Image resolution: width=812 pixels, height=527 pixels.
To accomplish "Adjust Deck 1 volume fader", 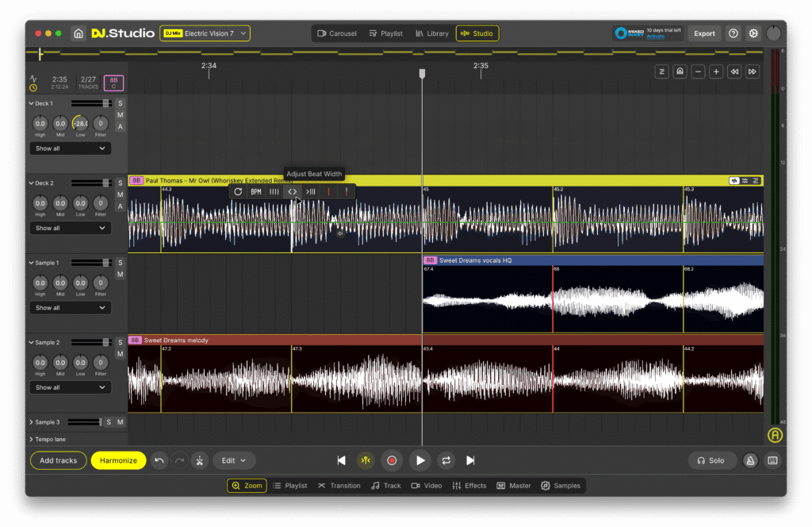I will (105, 104).
